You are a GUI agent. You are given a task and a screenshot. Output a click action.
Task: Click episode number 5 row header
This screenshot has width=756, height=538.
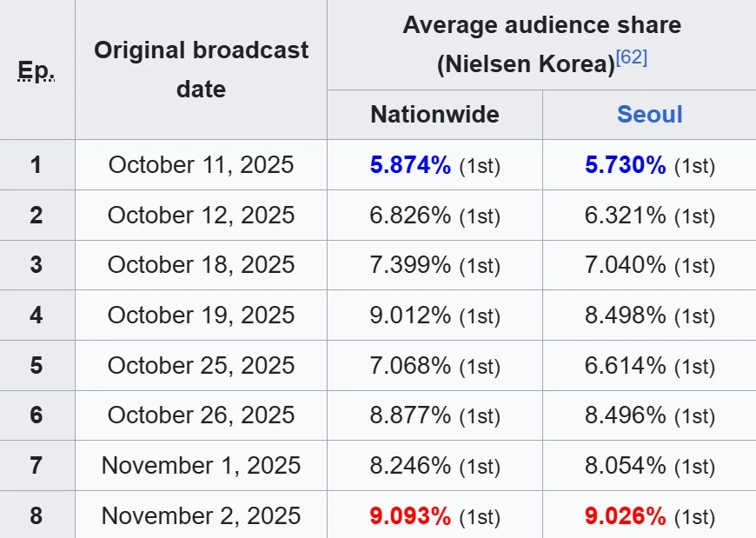pyautogui.click(x=36, y=365)
